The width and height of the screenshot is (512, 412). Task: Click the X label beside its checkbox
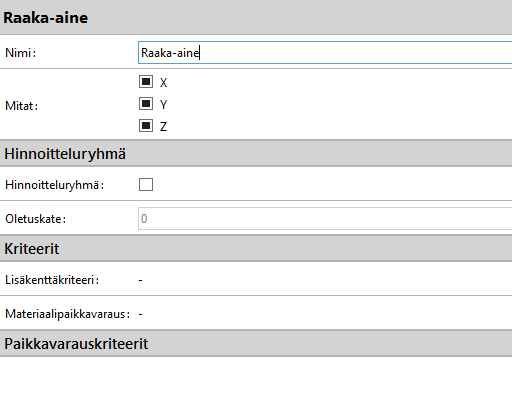coord(163,83)
